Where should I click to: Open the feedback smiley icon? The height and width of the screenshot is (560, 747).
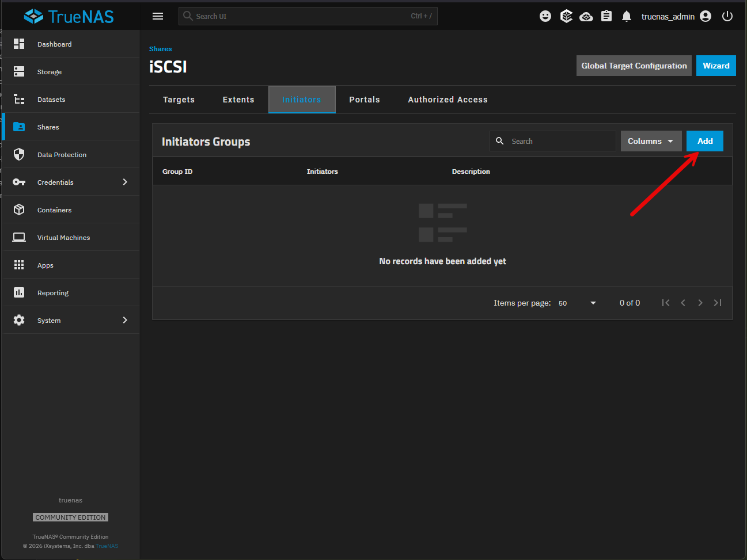click(545, 16)
